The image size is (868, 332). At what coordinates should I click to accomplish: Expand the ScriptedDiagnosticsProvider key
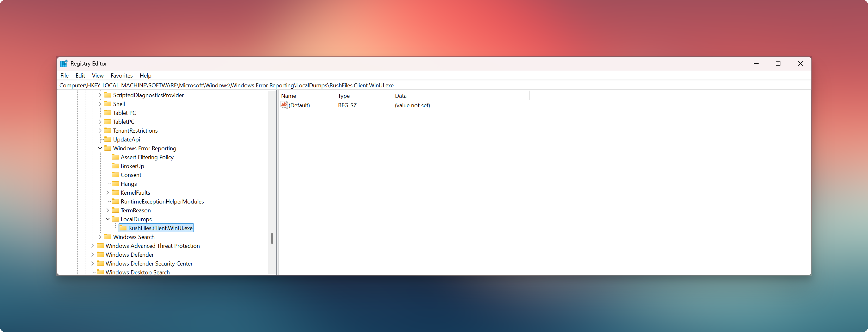click(100, 95)
